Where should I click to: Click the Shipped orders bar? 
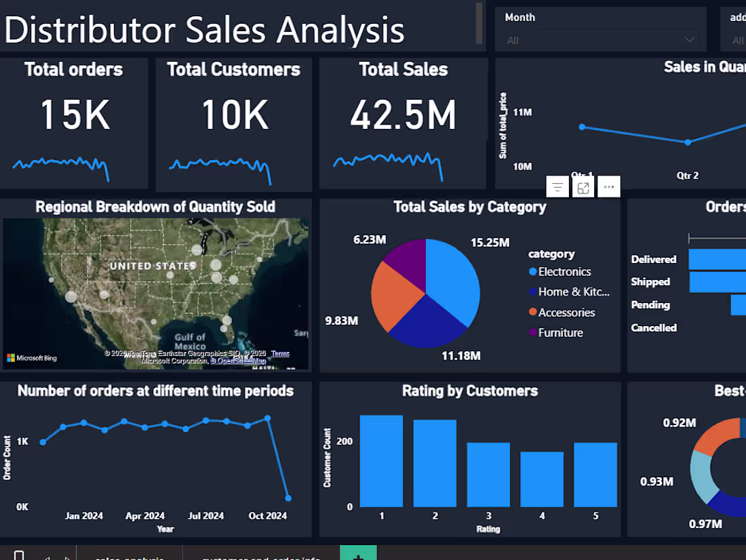[x=718, y=282]
